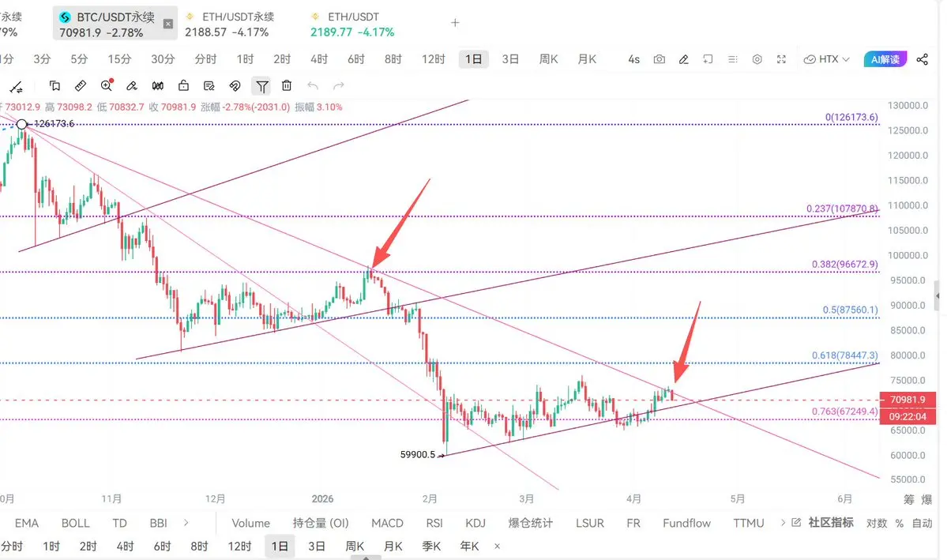Image resolution: width=947 pixels, height=560 pixels.
Task: Toggle the BOLL indicator
Action: [x=76, y=523]
